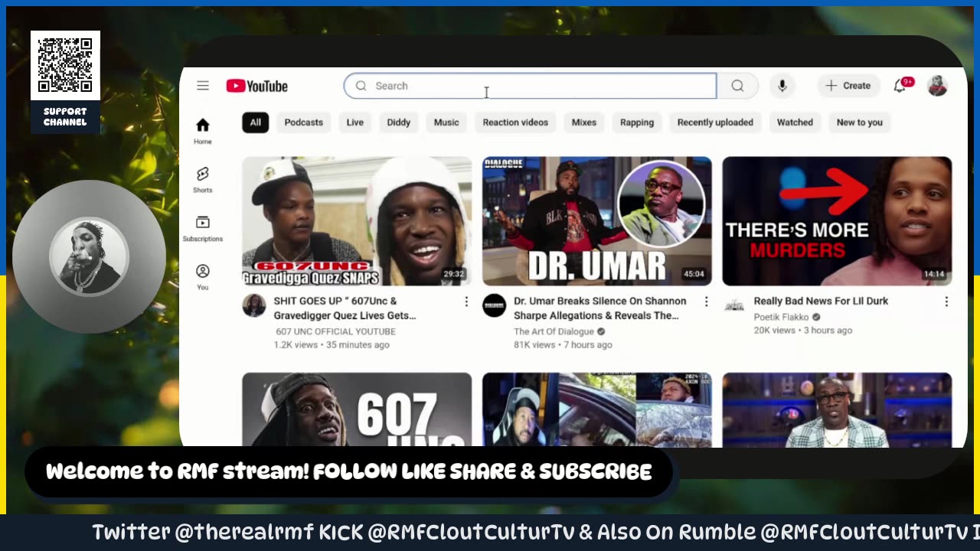The width and height of the screenshot is (980, 551).
Task: Click the 29:32 duration badge
Action: 454,274
